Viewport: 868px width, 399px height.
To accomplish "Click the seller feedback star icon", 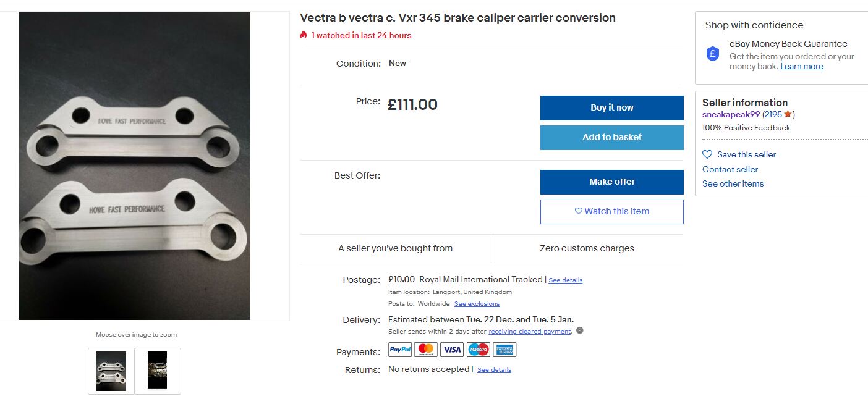I will (x=788, y=114).
